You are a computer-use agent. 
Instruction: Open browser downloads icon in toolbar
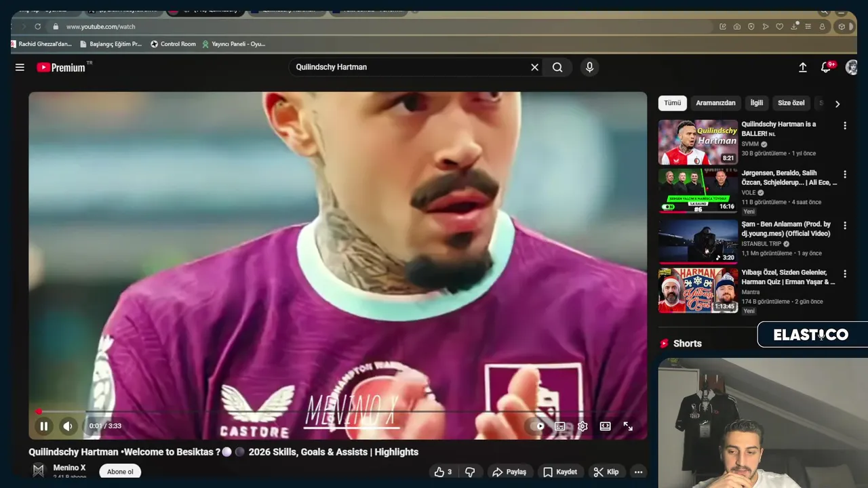[x=793, y=26]
